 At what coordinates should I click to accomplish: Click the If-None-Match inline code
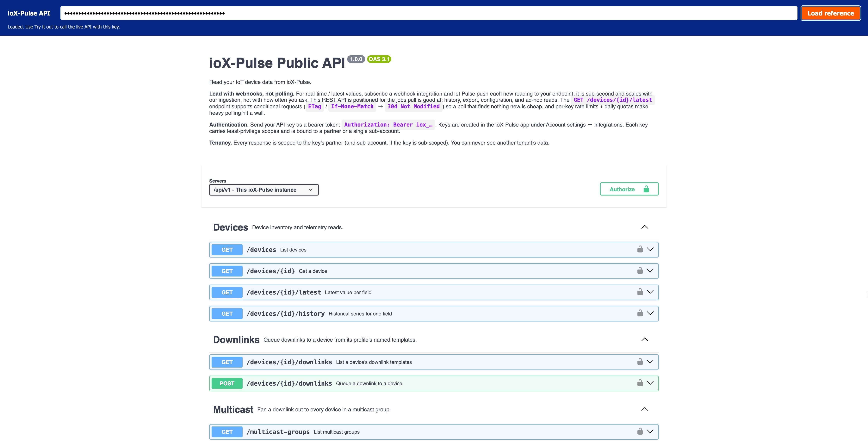coord(352,106)
